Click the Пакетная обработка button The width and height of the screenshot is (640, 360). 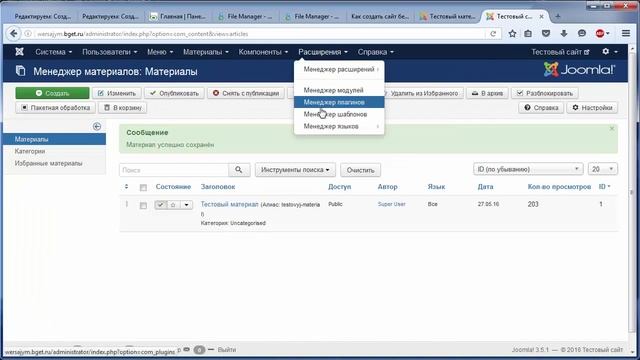click(56, 108)
